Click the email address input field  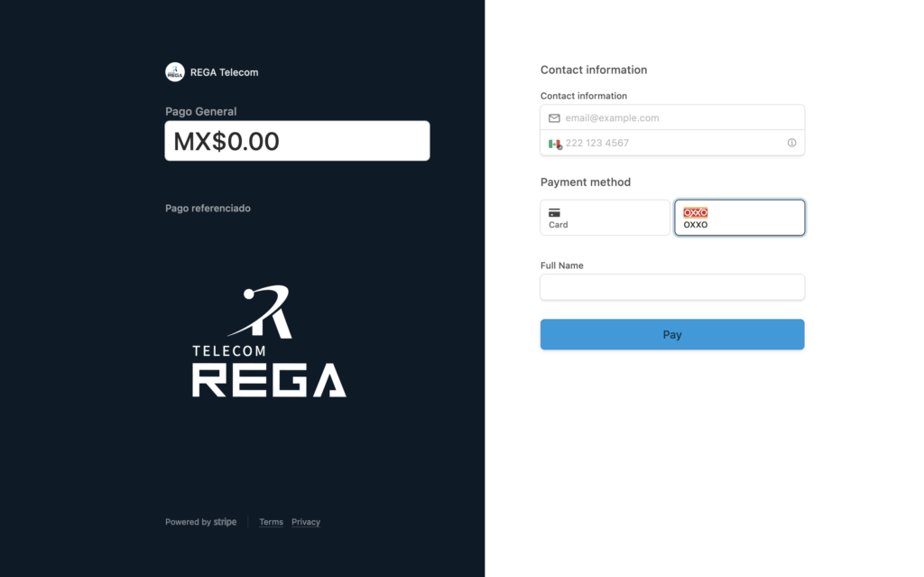pyautogui.click(x=672, y=118)
